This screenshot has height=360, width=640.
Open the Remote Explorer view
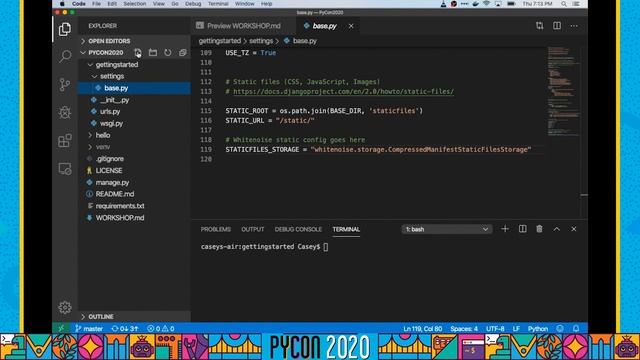(x=65, y=169)
